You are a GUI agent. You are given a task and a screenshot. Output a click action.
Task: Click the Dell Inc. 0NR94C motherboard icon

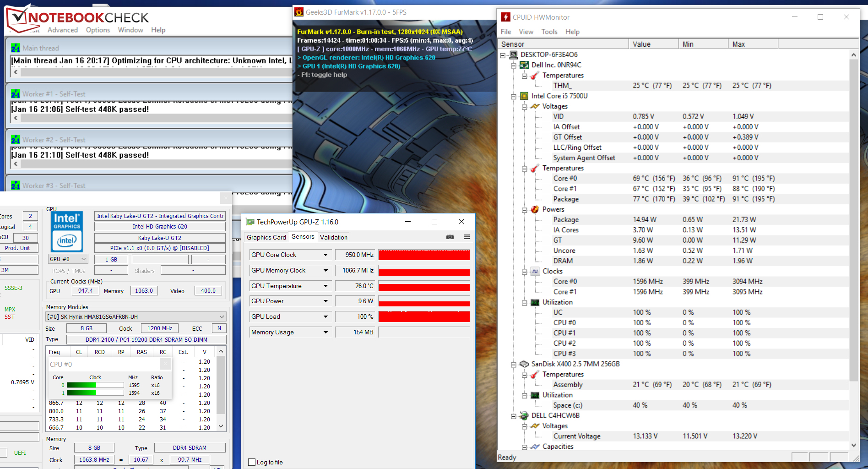coord(524,65)
